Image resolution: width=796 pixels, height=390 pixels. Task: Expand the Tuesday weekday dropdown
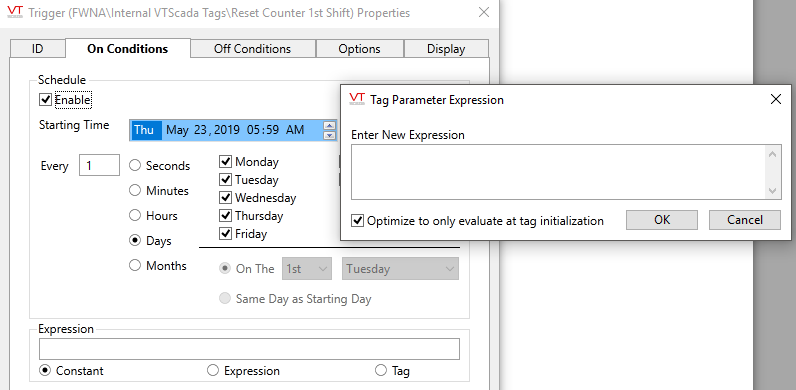pos(401,269)
